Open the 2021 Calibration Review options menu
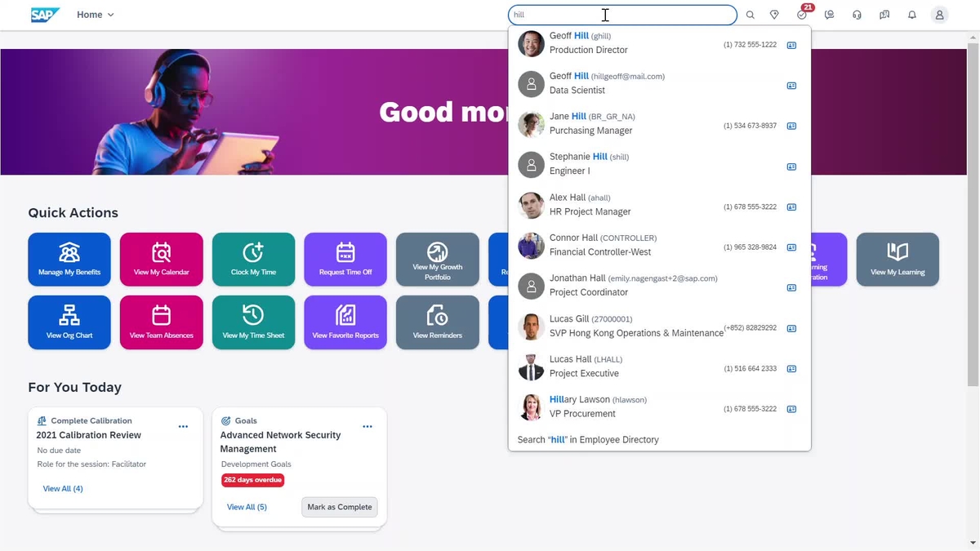980x551 pixels. pos(183,427)
